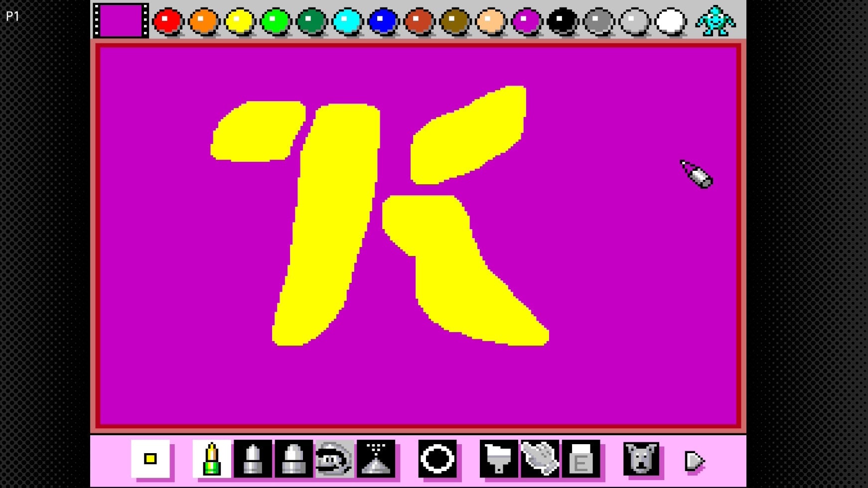Choose the Mario face stamp tool
The image size is (868, 488).
coord(335,459)
